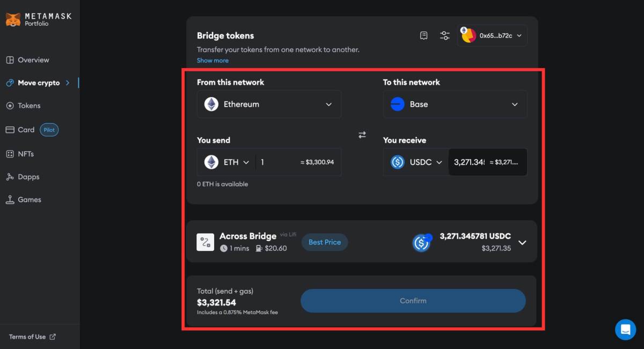Screen dimensions: 644x349
Task: Click the swap direction arrows between networks
Action: pos(362,135)
